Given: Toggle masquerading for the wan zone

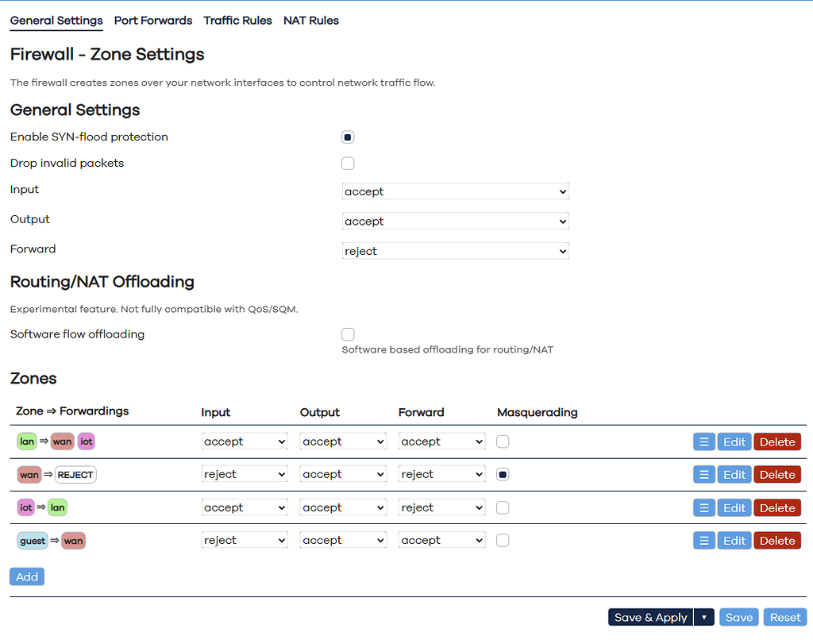Looking at the screenshot, I should pos(503,475).
